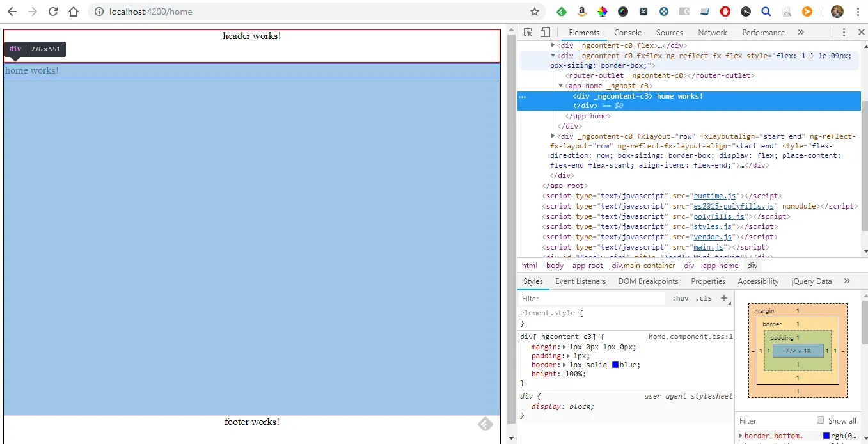Open DevTools customize three-dot menu

click(844, 32)
